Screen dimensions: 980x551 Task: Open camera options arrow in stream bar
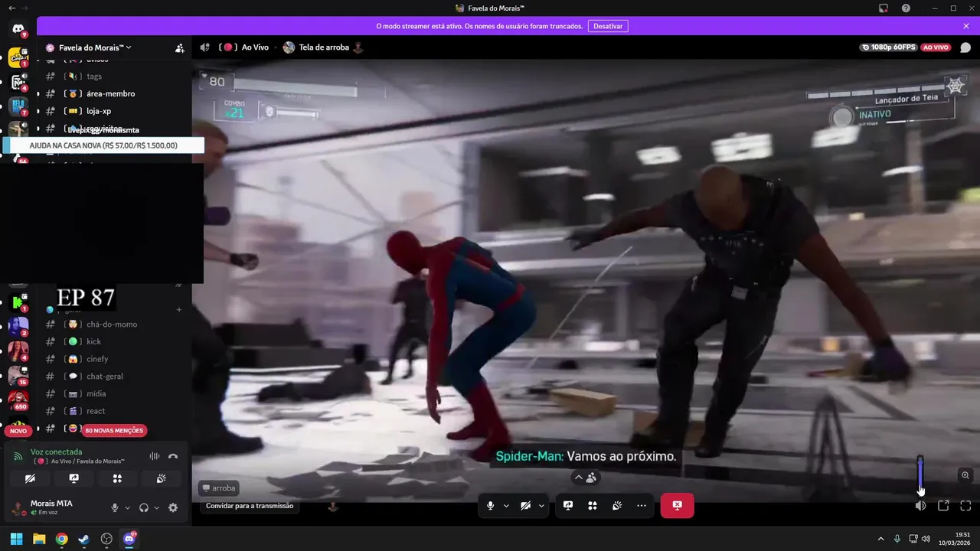tap(541, 506)
